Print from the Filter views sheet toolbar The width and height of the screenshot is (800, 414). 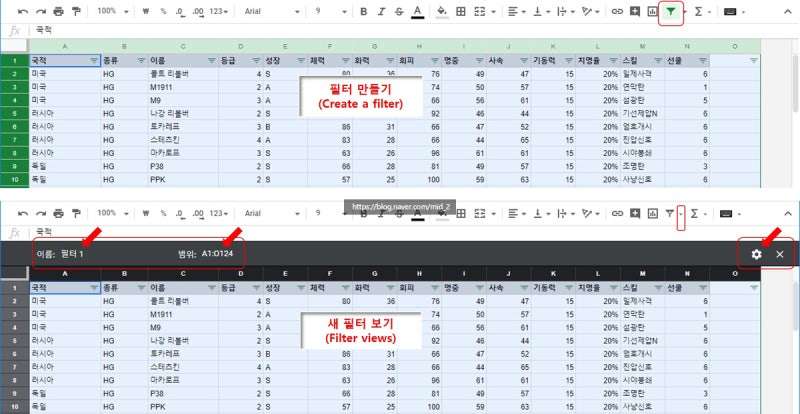pos(59,213)
